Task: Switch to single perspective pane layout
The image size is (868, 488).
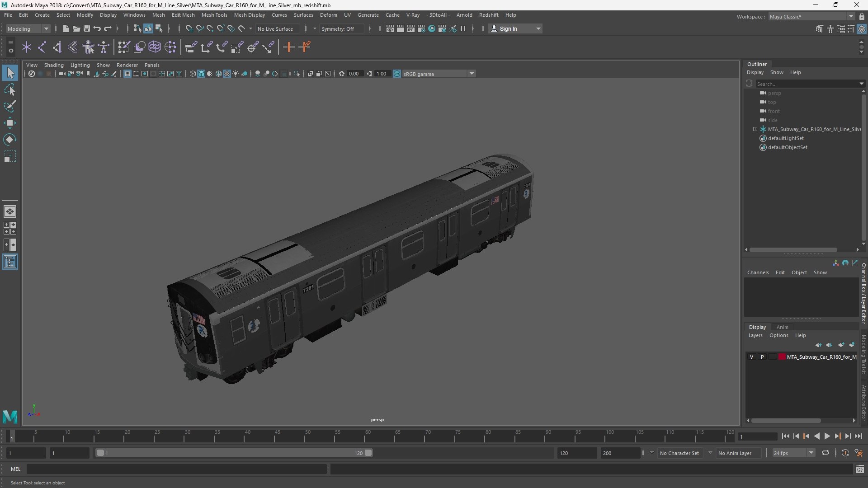Action: pos(10,211)
